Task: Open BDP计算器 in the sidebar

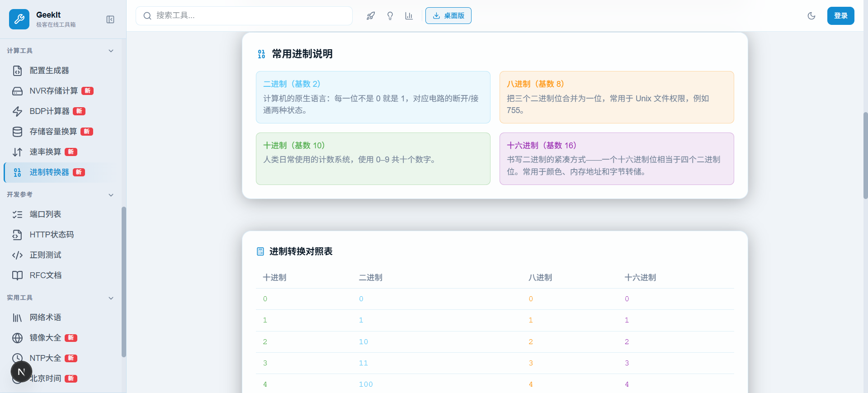Action: click(61, 111)
